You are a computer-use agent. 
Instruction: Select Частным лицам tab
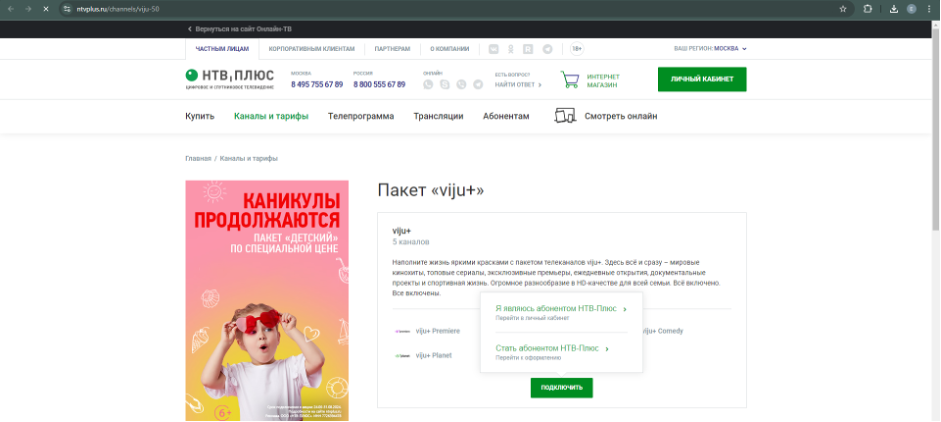click(x=222, y=49)
